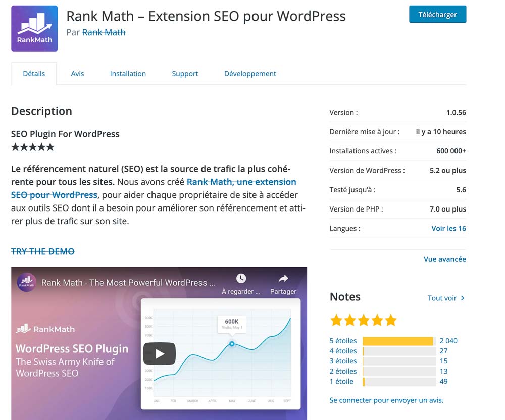Viewport: 505px width, 420px height.
Task: Open the TRY THE DEMO link
Action: pyautogui.click(x=42, y=251)
